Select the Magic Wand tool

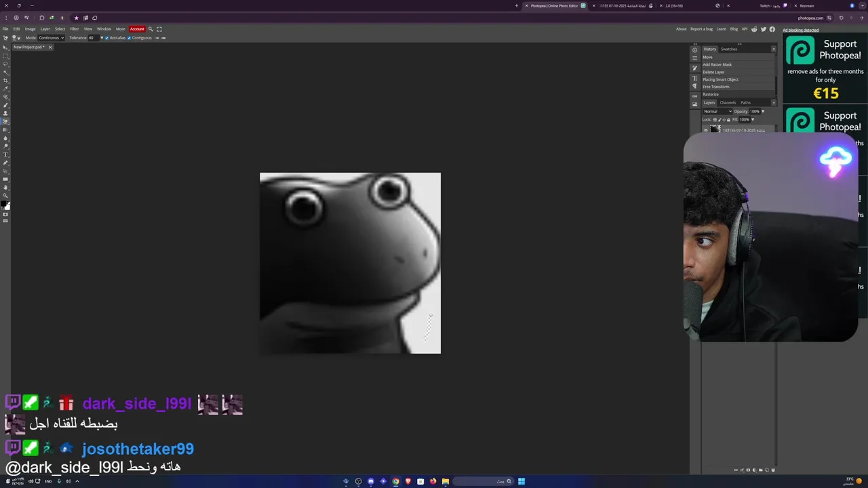coord(5,73)
